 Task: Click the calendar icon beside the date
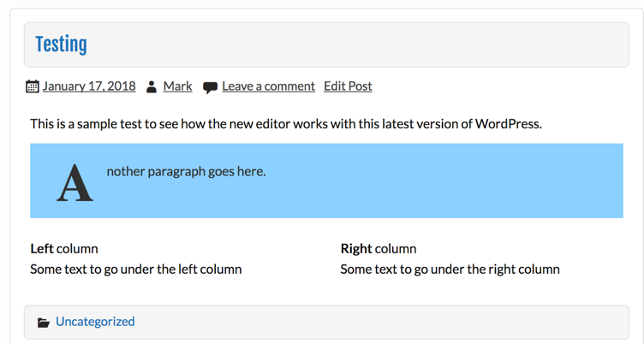click(32, 86)
